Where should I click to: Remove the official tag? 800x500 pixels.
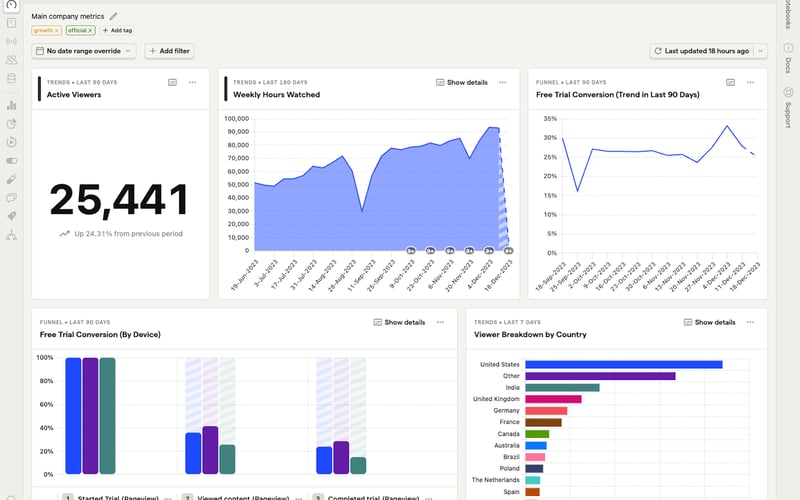[x=90, y=31]
